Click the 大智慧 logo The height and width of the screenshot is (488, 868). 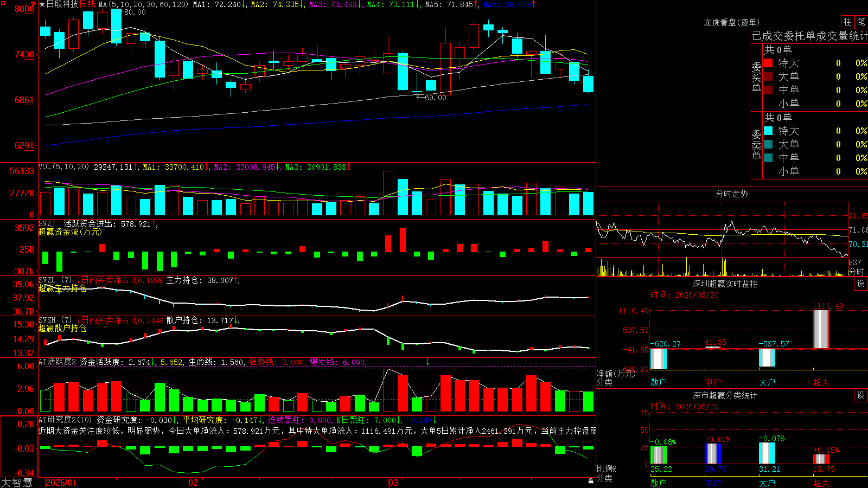point(17,483)
